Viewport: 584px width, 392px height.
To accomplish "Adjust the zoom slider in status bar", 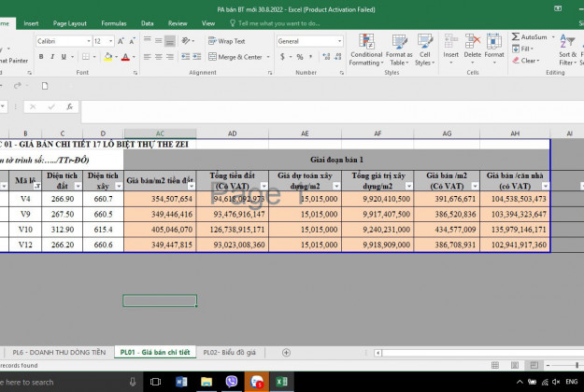I will [577, 366].
